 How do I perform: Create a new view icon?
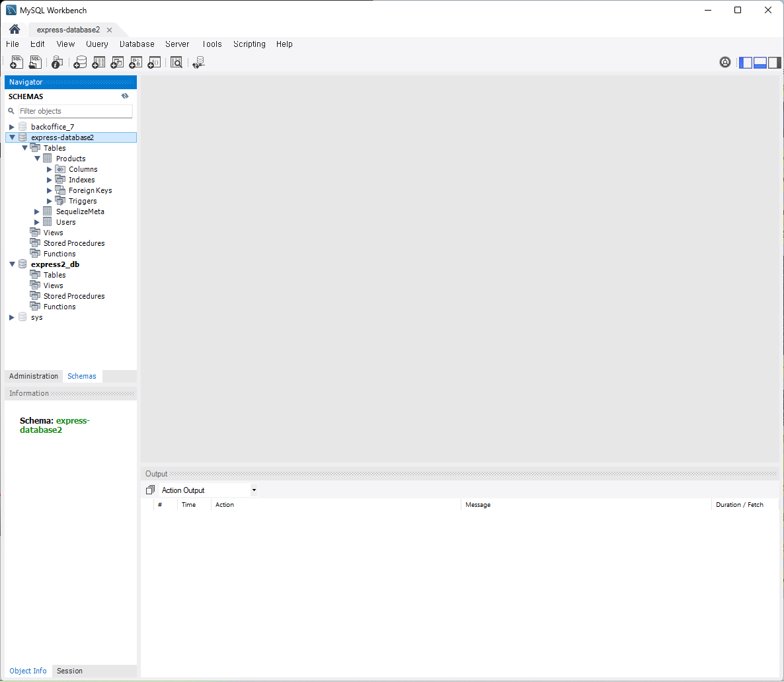coord(117,62)
